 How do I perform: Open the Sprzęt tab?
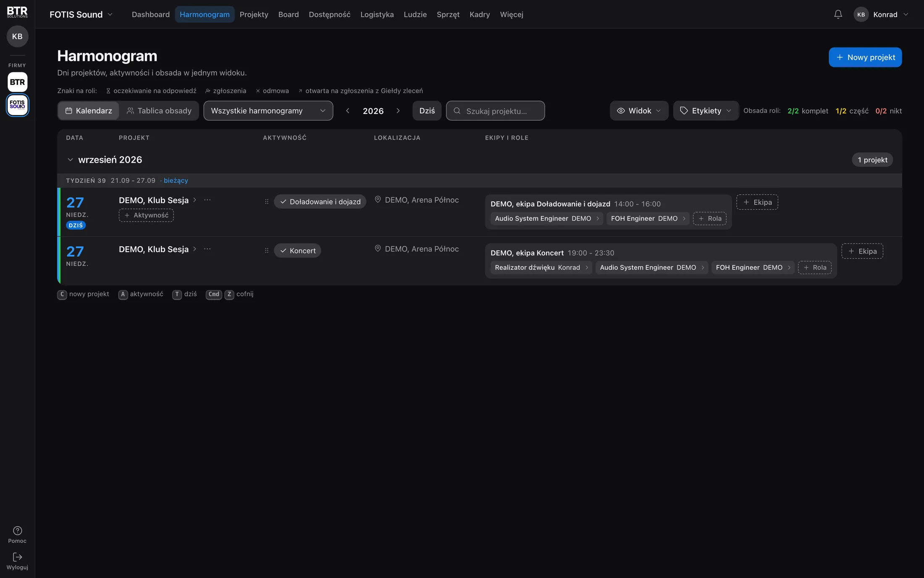point(448,14)
